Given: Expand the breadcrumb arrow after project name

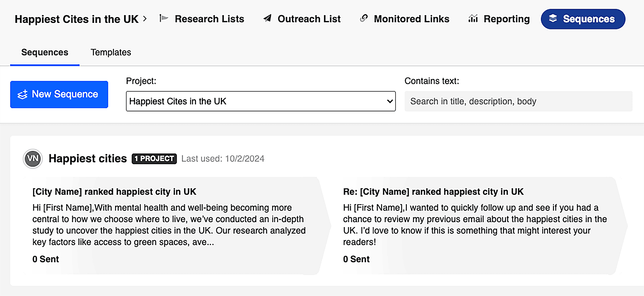Looking at the screenshot, I should tap(146, 19).
